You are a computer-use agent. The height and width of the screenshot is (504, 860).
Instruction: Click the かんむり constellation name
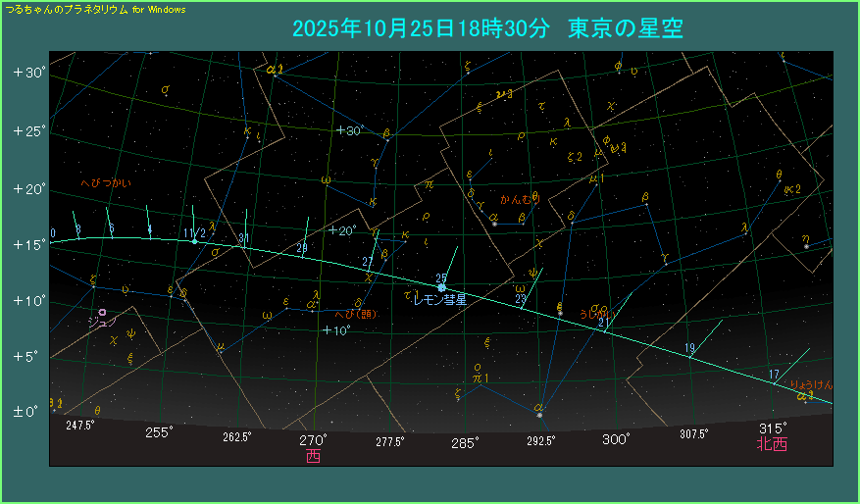tap(519, 198)
